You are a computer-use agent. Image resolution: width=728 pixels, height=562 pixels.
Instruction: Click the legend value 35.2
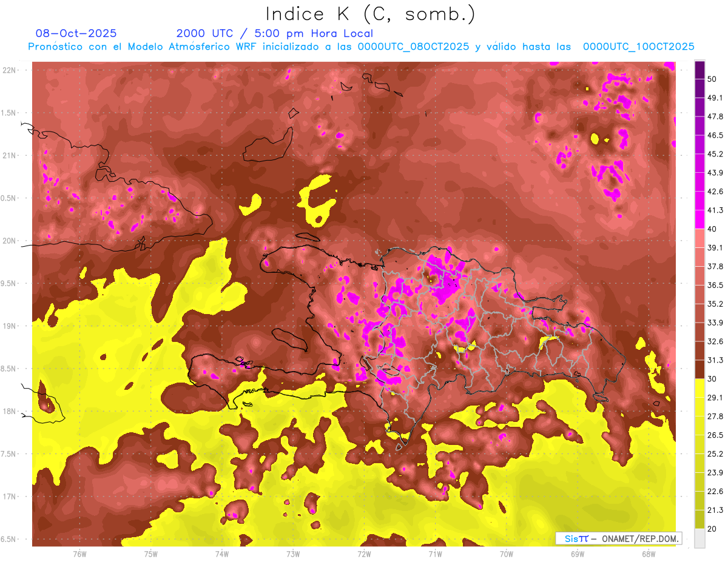point(715,304)
